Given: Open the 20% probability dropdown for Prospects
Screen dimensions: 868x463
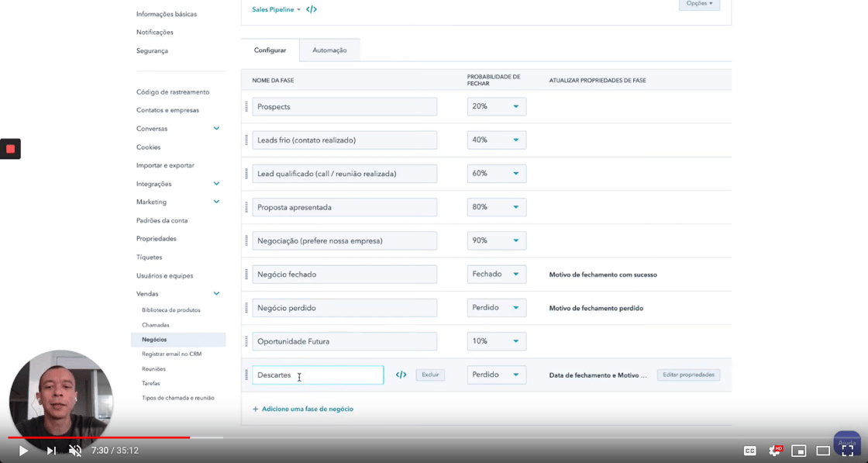Looking at the screenshot, I should point(497,106).
